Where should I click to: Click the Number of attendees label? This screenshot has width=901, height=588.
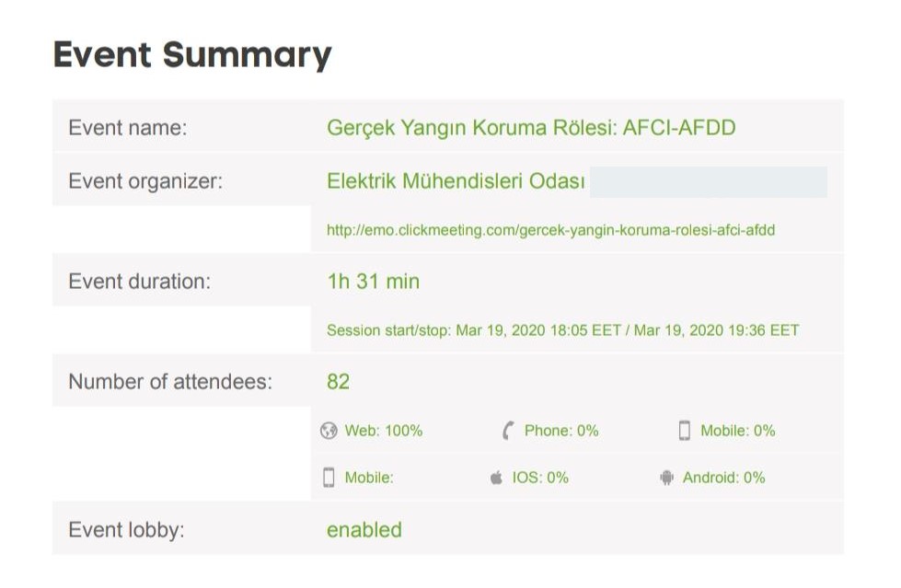tap(170, 382)
